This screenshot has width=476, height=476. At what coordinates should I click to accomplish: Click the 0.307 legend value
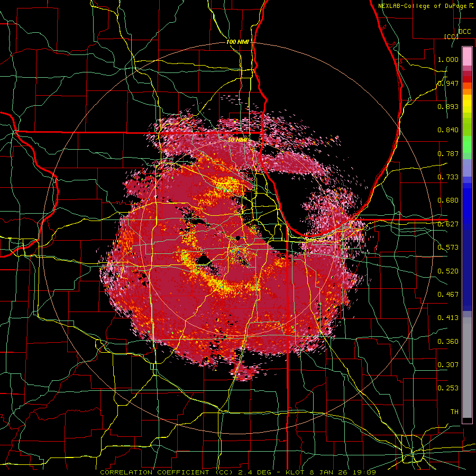coord(448,365)
